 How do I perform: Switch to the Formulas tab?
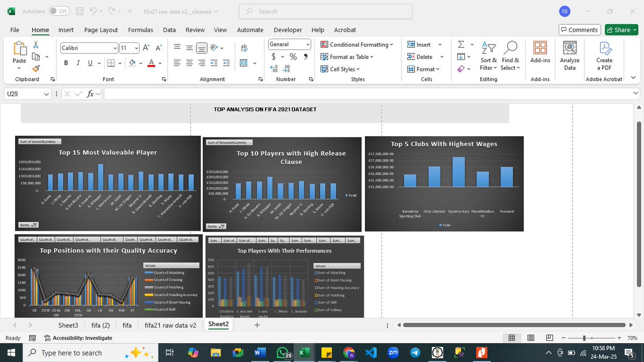click(141, 30)
